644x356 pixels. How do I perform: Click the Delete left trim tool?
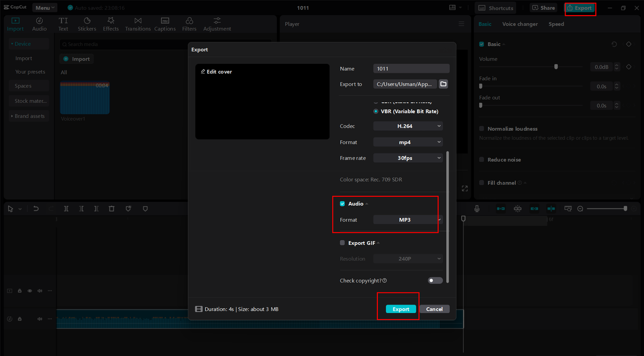(82, 208)
